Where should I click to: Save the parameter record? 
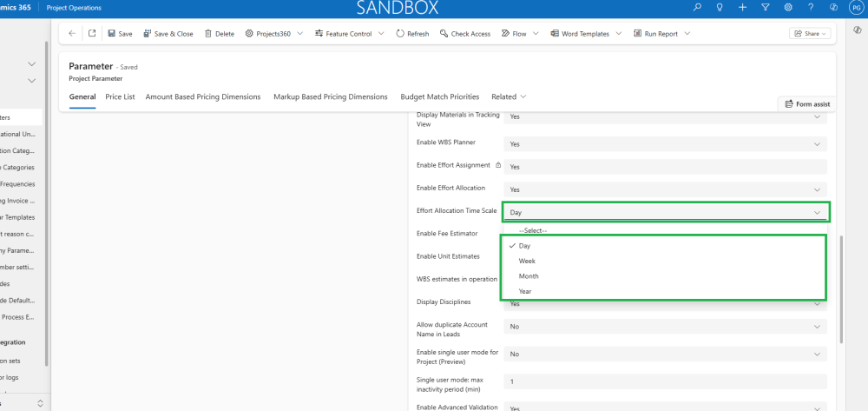(120, 34)
